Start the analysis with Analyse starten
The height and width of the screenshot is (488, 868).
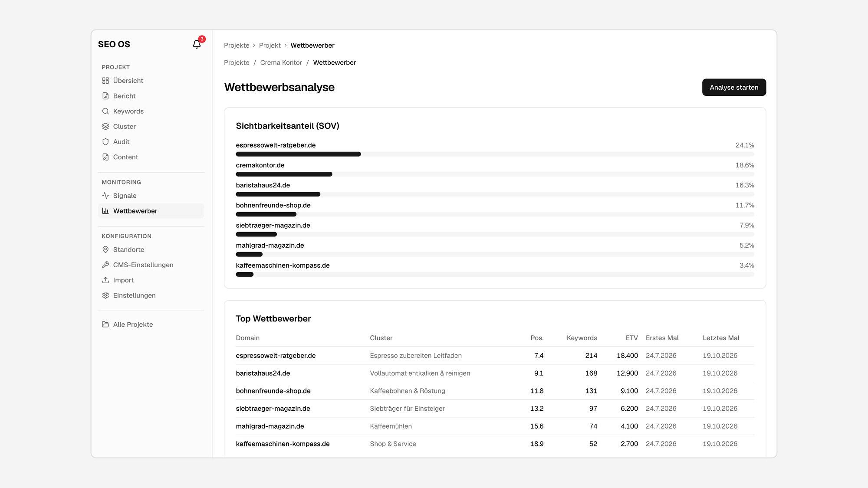click(734, 87)
